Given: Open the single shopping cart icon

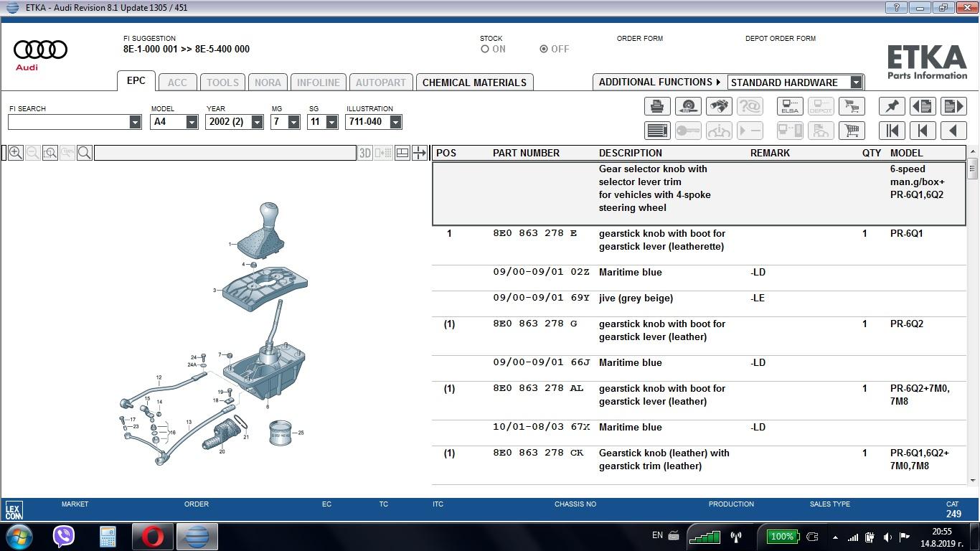Looking at the screenshot, I should tap(852, 131).
